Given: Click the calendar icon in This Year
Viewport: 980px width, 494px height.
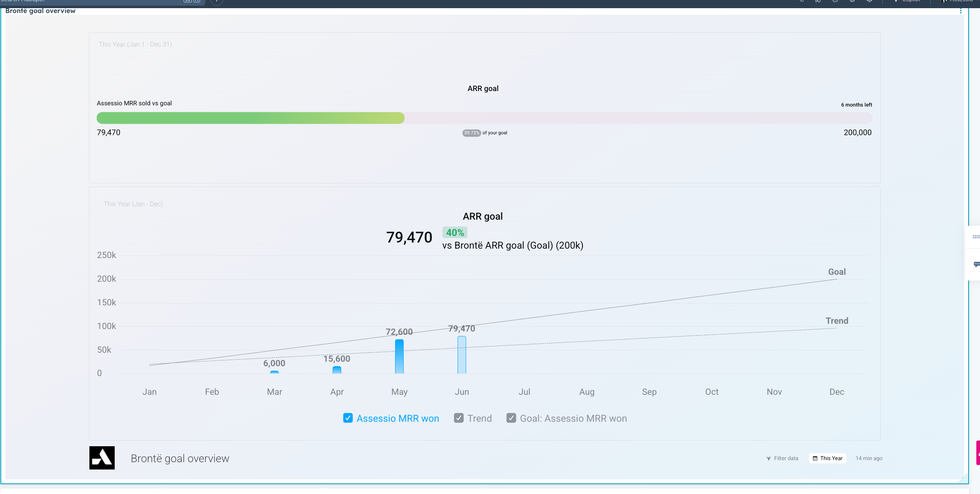Looking at the screenshot, I should [815, 458].
